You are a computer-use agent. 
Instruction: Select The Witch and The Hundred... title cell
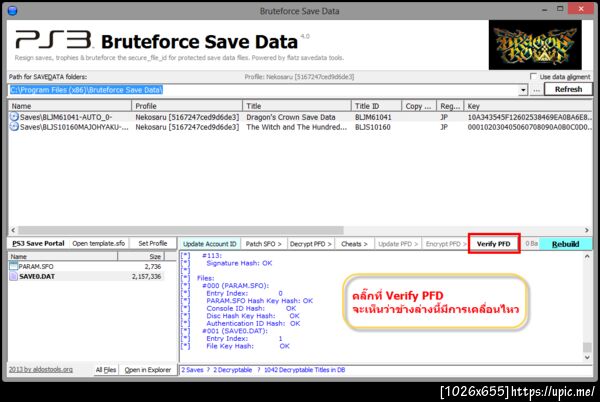pyautogui.click(x=296, y=127)
